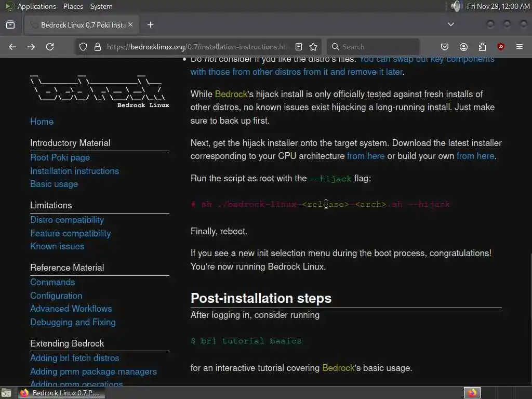The height and width of the screenshot is (399, 532).
Task: Open the Advanced Workflows link
Action: coord(71,309)
